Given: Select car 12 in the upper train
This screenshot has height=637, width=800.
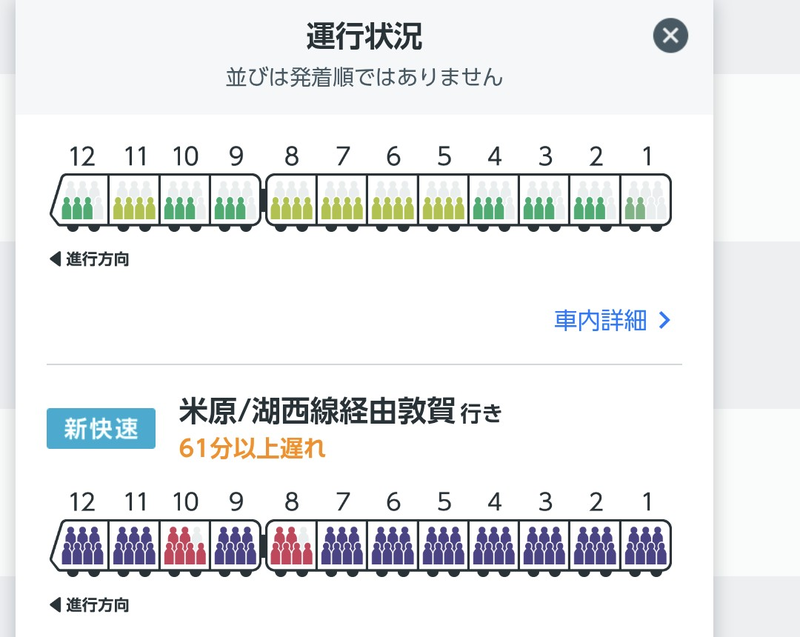Looking at the screenshot, I should [x=80, y=199].
